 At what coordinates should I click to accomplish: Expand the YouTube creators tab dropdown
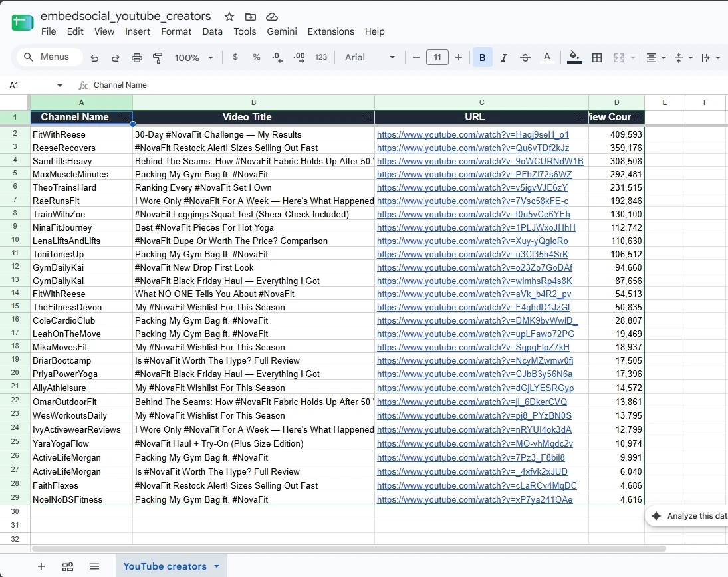217,566
